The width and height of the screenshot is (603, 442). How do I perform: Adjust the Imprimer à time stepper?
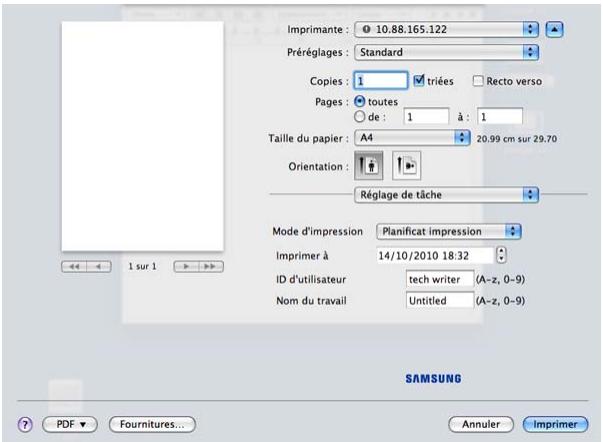tap(501, 255)
